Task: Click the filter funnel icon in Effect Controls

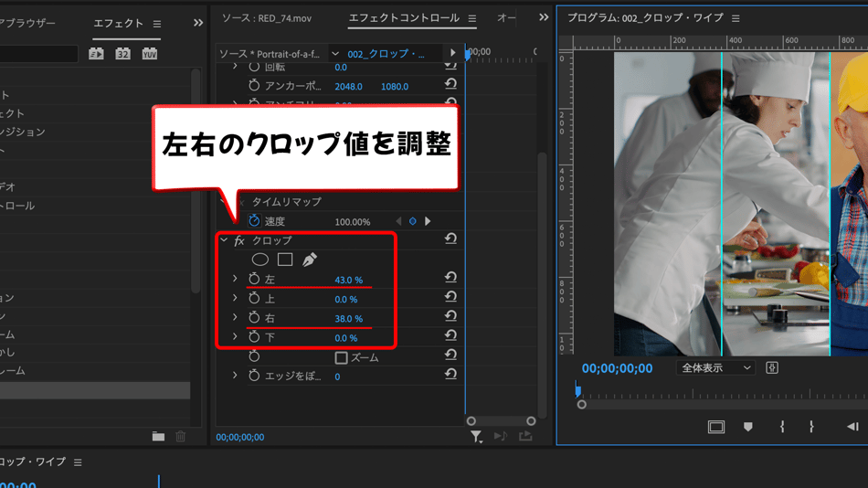Action: (476, 437)
